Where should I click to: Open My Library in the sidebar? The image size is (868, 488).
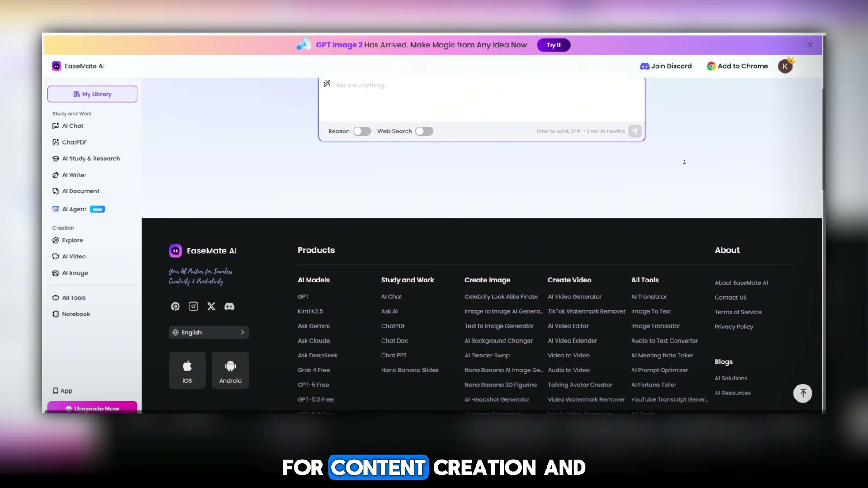coord(92,94)
